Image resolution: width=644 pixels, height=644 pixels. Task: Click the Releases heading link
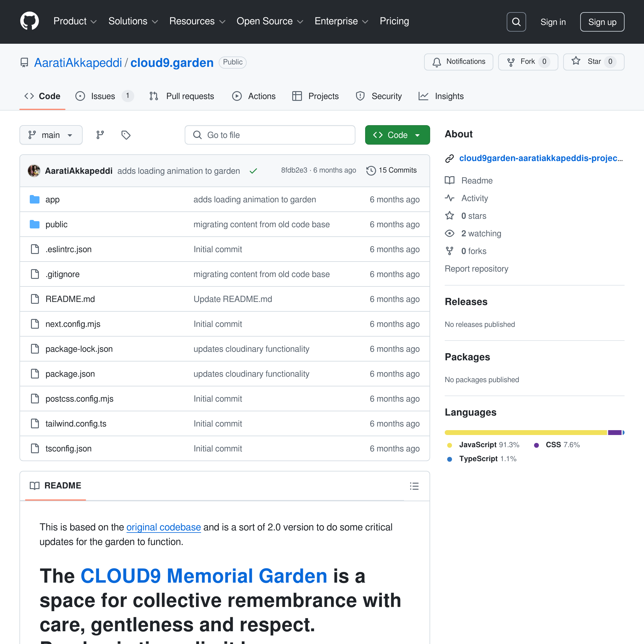coord(466,302)
